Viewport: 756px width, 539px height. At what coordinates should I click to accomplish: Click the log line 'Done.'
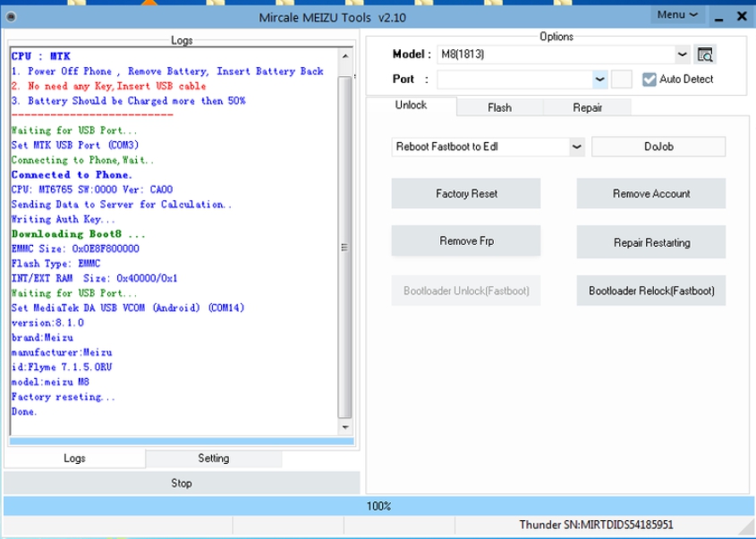click(24, 412)
